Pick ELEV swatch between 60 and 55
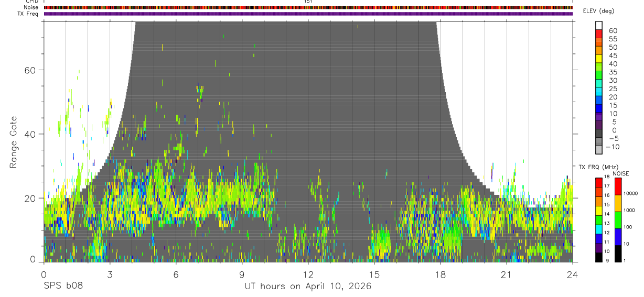This screenshot has width=644, height=297. [x=599, y=35]
